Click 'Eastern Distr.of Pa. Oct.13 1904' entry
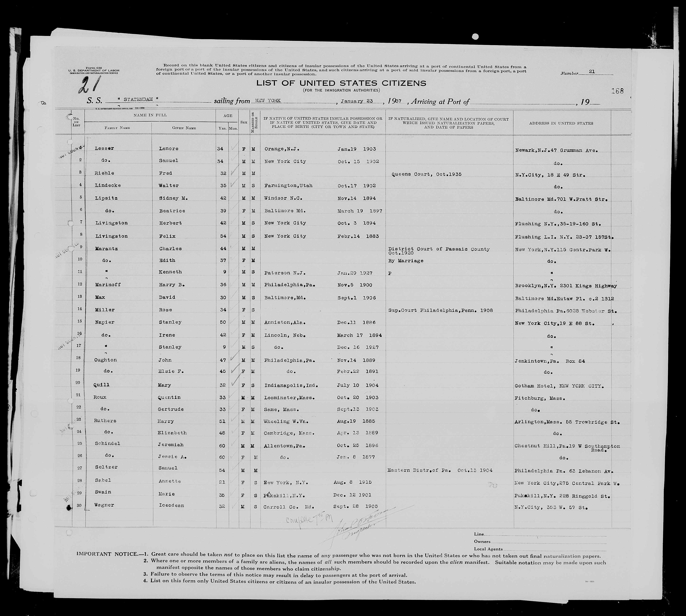Viewport: 686px width, 616px height. tap(440, 470)
